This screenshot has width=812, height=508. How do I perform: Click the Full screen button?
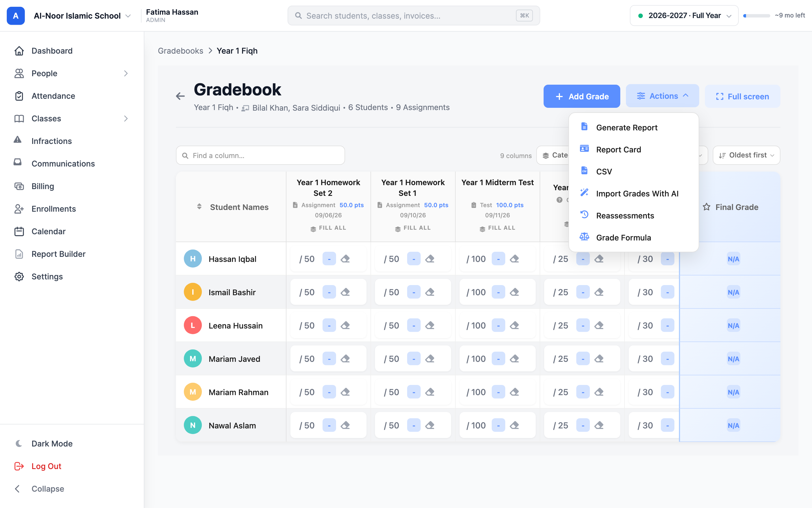tap(742, 97)
